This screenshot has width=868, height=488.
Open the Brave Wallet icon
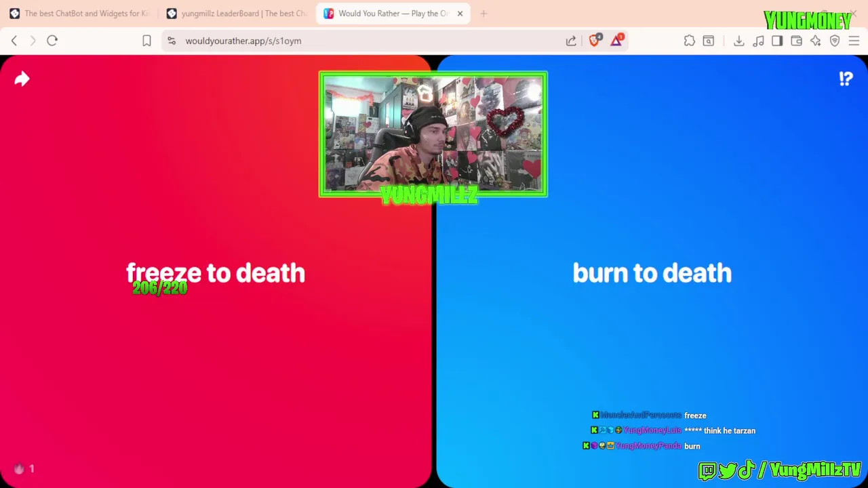797,41
